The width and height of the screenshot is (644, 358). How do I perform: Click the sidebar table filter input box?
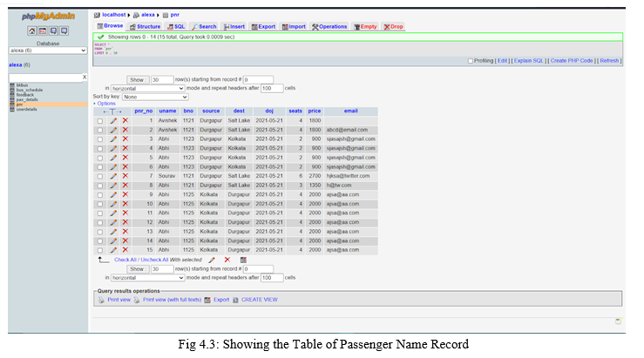tap(45, 78)
